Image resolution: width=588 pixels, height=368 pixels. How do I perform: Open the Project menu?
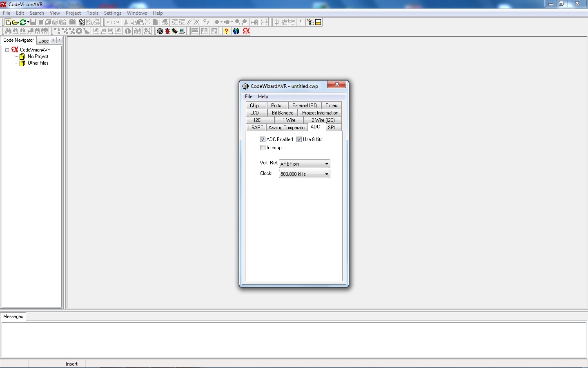coord(73,13)
